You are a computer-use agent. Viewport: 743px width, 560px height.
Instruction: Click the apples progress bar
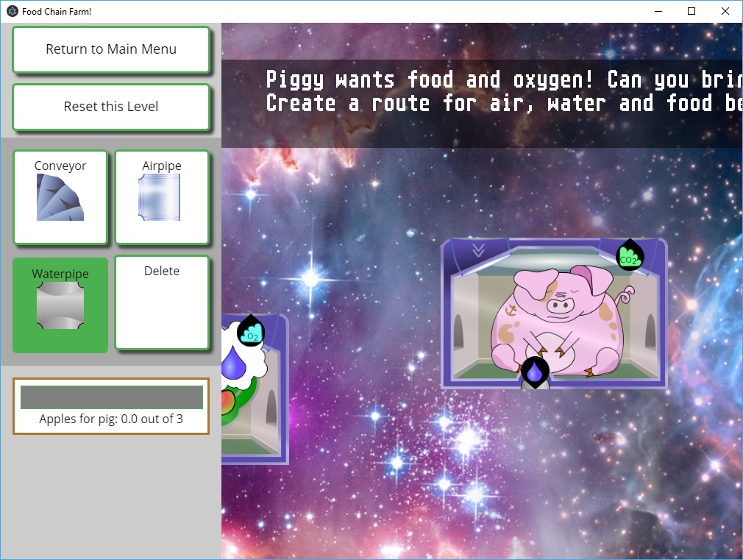pos(111,397)
